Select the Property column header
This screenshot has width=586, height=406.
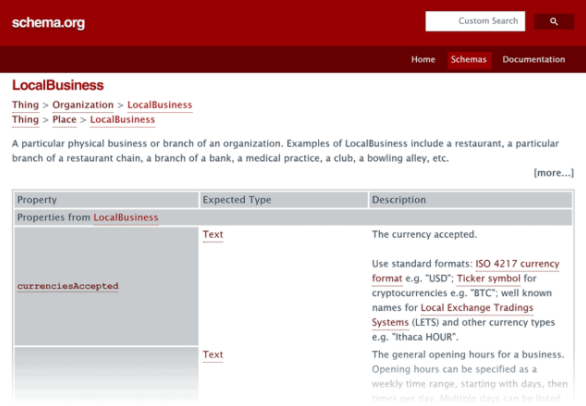(x=106, y=200)
